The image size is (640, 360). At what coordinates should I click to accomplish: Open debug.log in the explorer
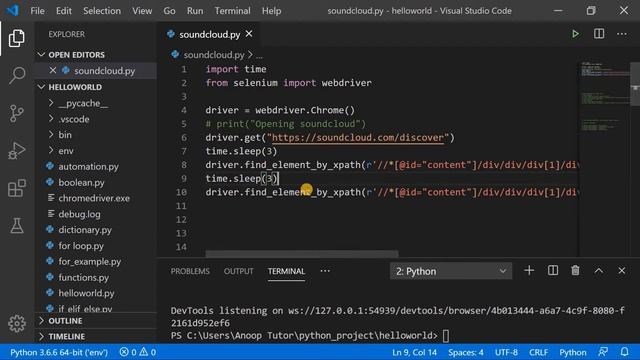(x=79, y=214)
